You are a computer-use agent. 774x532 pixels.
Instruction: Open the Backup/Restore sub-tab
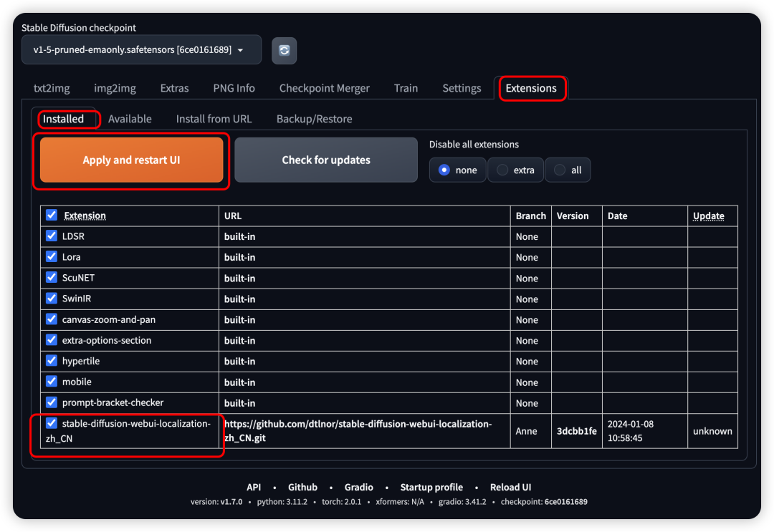pyautogui.click(x=314, y=119)
